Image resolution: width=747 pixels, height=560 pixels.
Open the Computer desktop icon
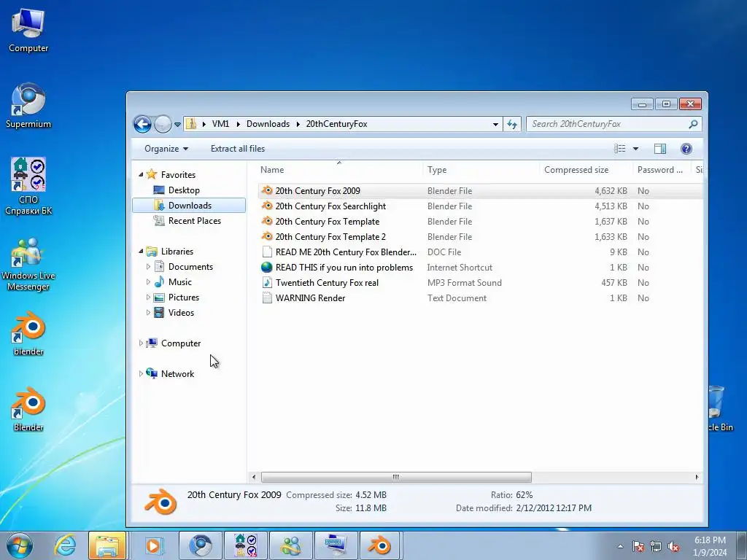pos(28,31)
